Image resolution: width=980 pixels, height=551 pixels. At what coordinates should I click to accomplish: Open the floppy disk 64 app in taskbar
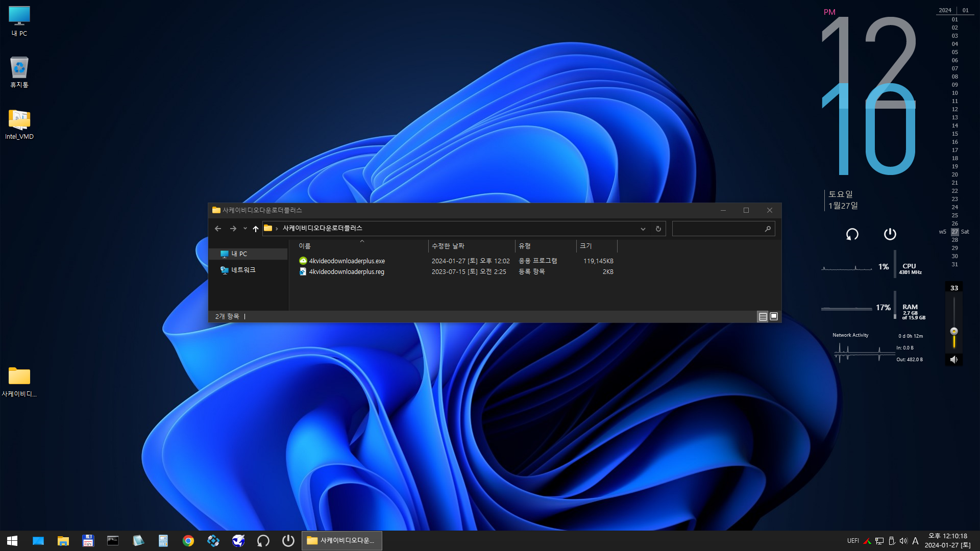[x=88, y=541]
